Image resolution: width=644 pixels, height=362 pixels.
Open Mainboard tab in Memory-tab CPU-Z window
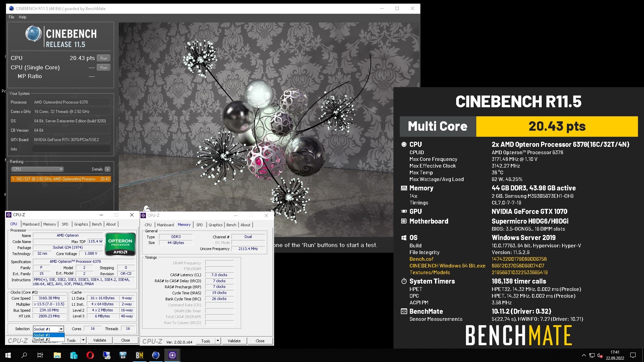pos(165,225)
